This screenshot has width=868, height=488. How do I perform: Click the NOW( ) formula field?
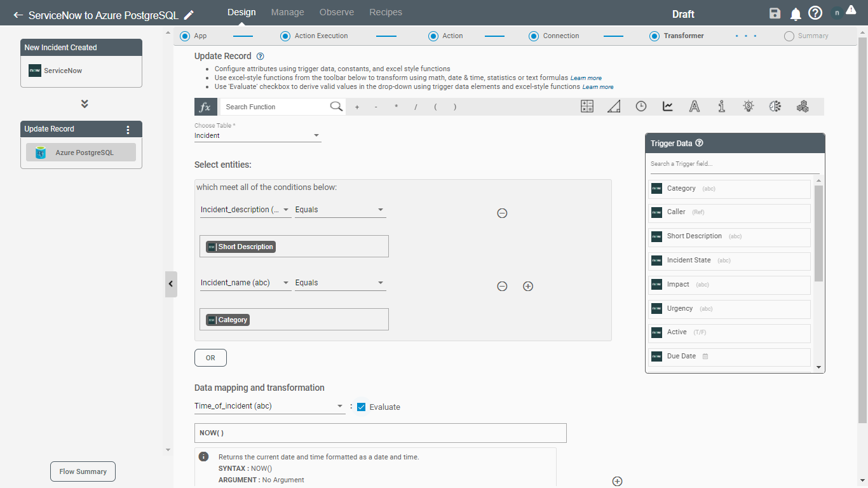coord(380,433)
